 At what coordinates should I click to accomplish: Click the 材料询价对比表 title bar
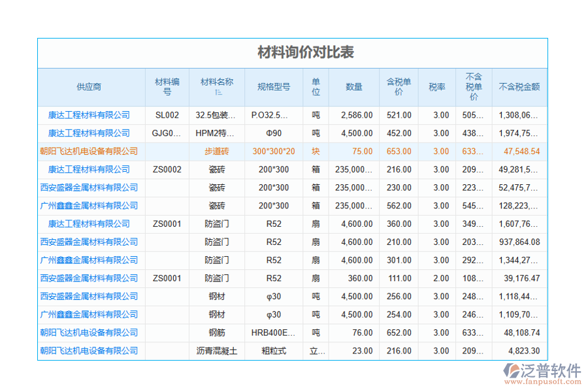[293, 53]
